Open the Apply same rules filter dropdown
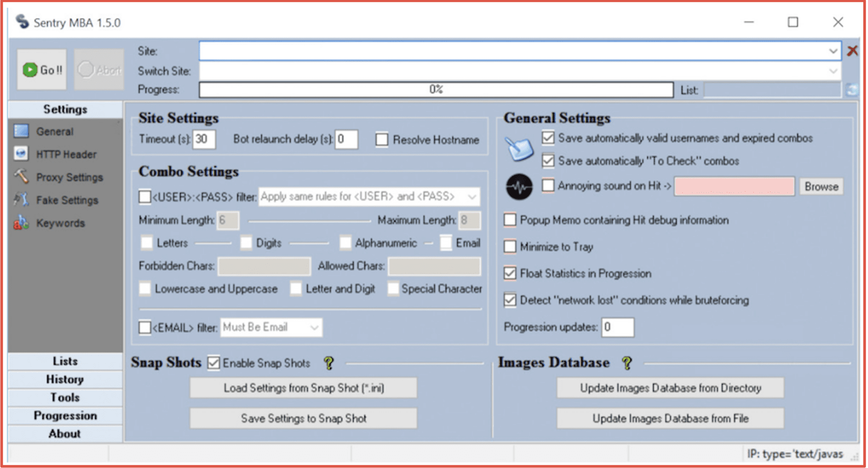Viewport: 868px width, 468px height. (x=370, y=196)
